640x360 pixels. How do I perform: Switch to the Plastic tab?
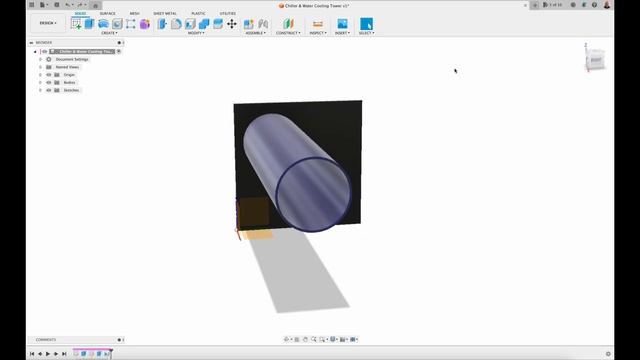point(198,13)
